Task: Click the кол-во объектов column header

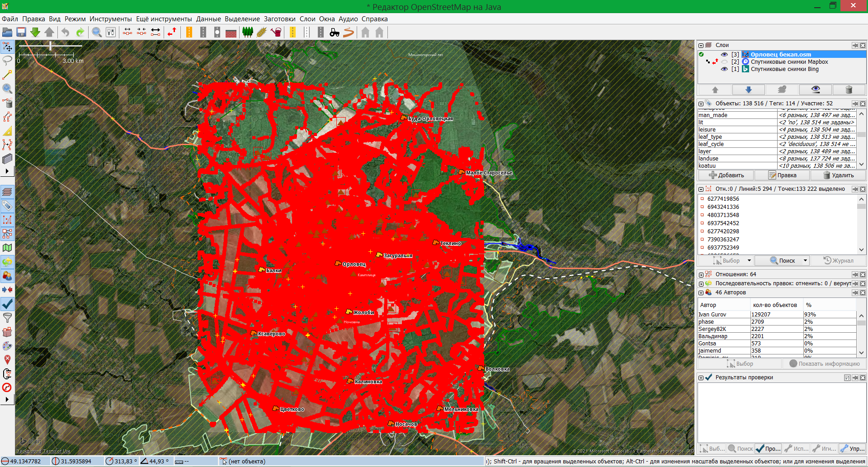Action: click(775, 305)
